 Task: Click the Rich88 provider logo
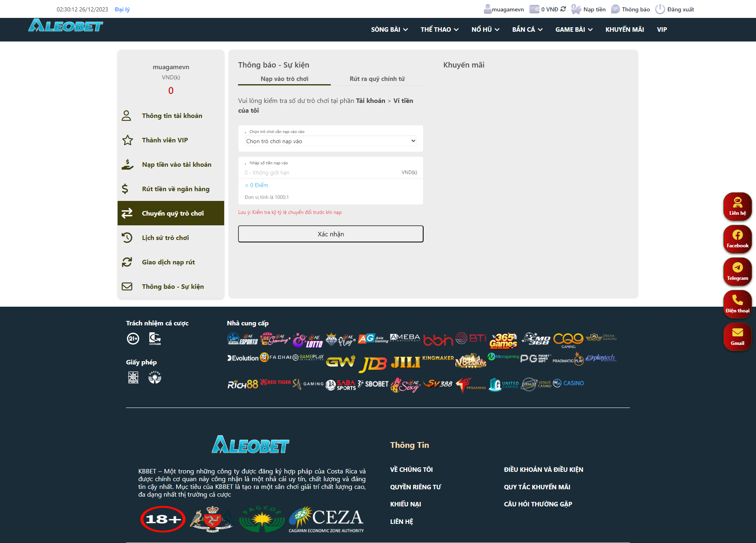click(243, 384)
